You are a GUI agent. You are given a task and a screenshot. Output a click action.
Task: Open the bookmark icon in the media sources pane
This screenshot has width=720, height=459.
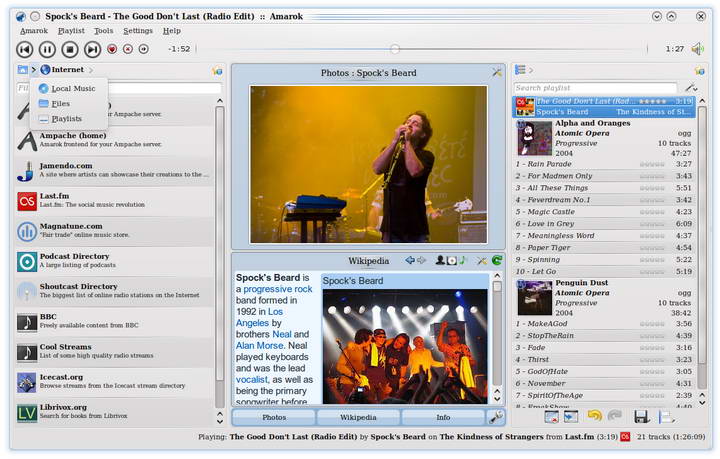(217, 71)
